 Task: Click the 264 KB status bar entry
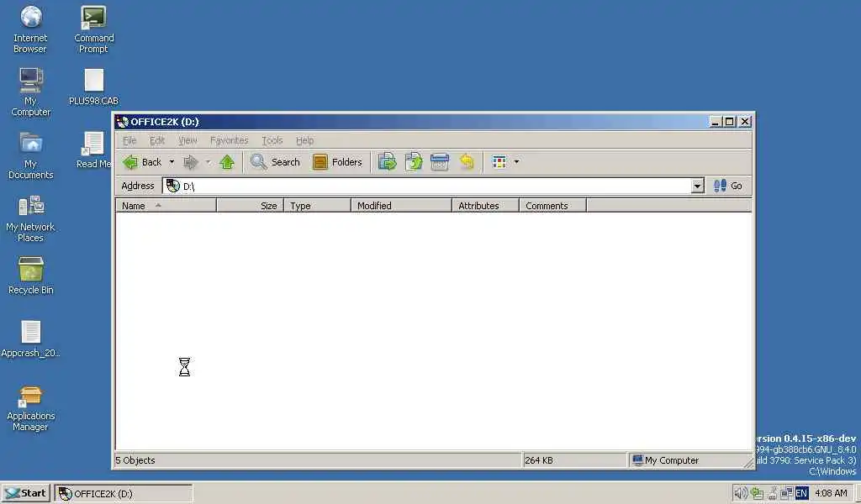pos(539,460)
